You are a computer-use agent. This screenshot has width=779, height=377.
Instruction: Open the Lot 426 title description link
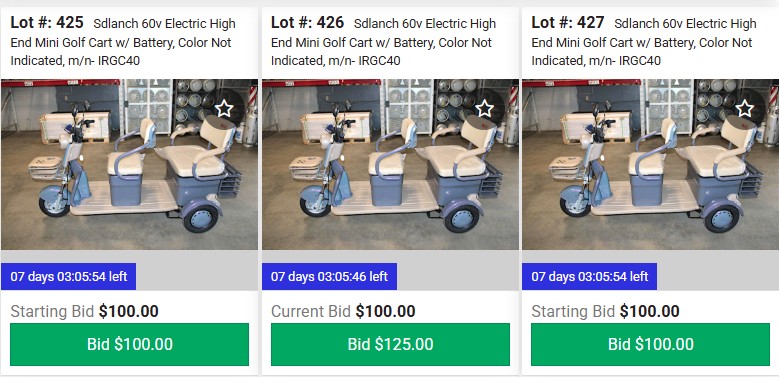(x=383, y=43)
